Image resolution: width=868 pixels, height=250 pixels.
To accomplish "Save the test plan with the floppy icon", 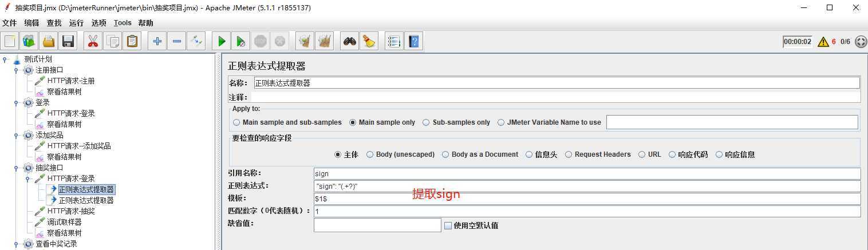I will (x=68, y=41).
